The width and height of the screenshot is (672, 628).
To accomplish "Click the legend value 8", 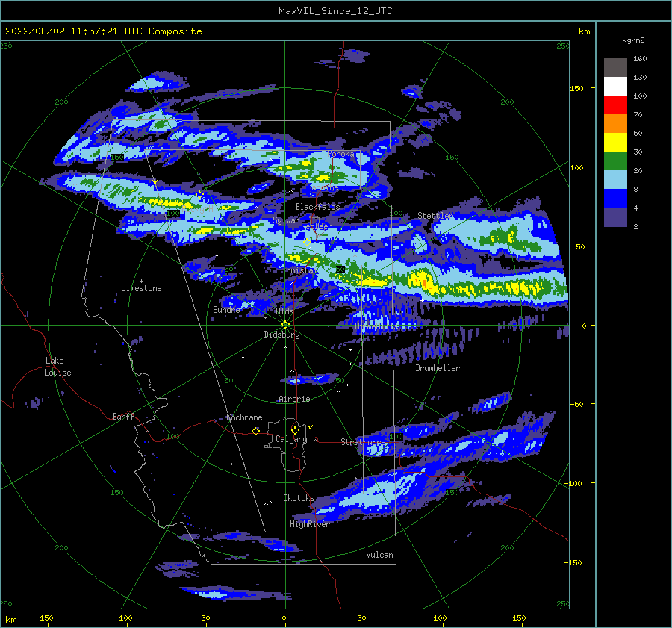I will click(x=635, y=190).
